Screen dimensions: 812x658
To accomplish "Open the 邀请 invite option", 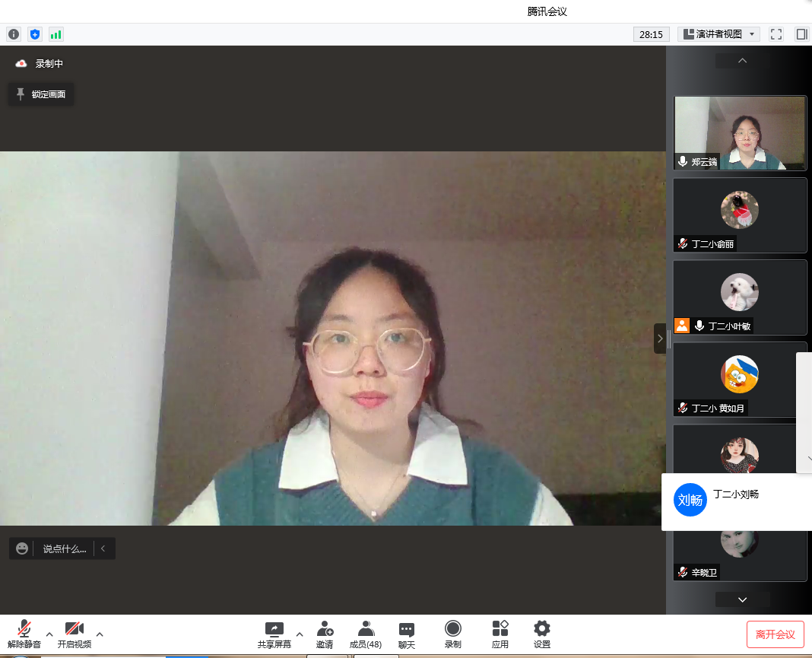I will (325, 634).
